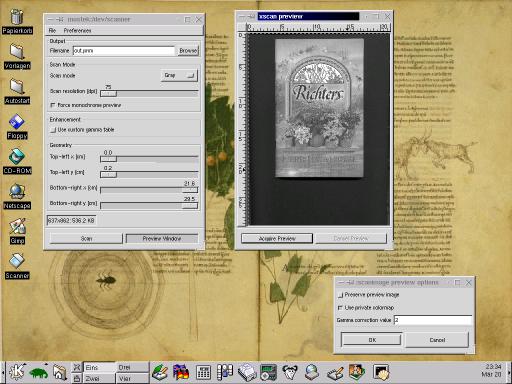
Task: Switch to virtual desktop Drei
Action: 132,367
